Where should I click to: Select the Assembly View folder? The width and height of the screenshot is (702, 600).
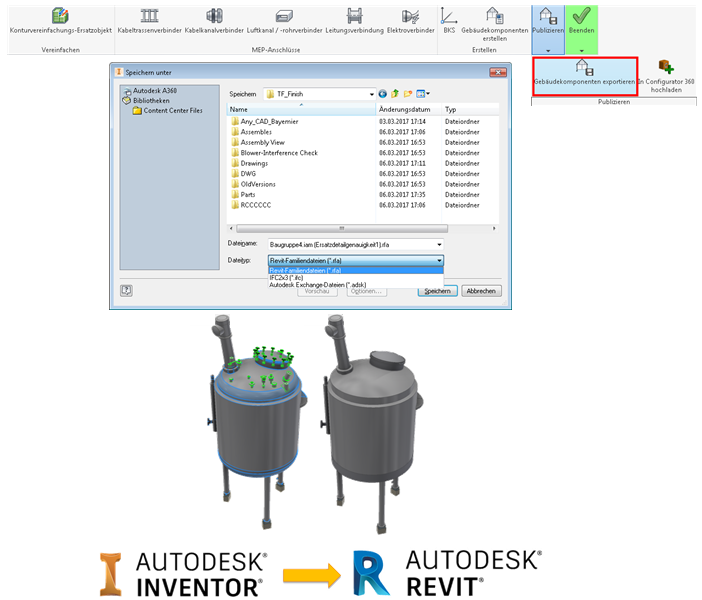tap(258, 142)
